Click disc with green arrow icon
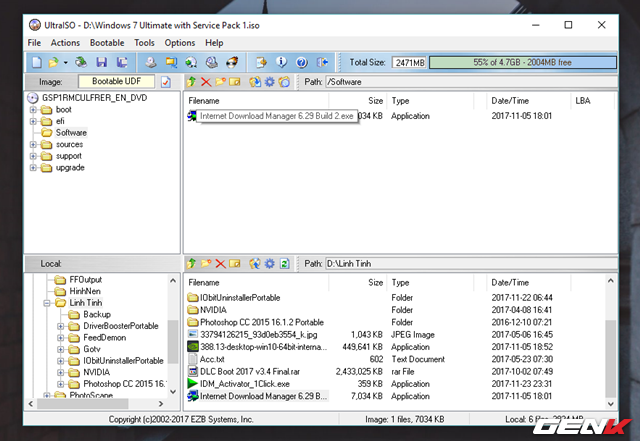Screen dimensions: 640x441 point(191,62)
